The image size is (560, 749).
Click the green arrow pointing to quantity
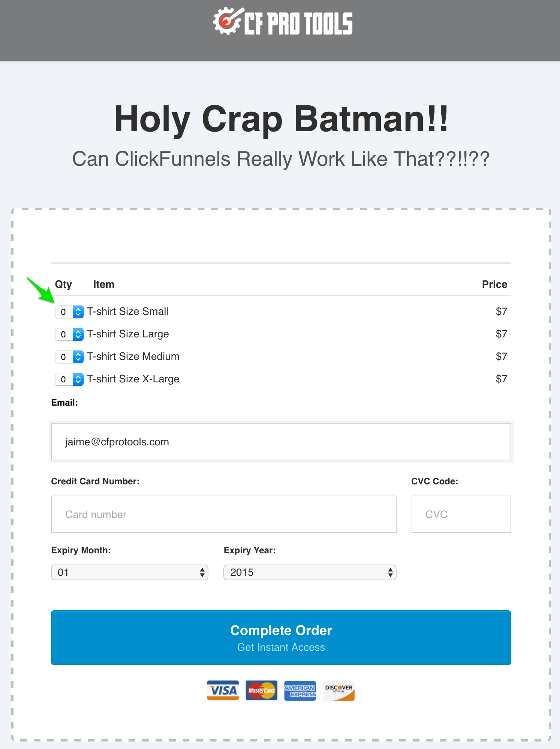41,290
